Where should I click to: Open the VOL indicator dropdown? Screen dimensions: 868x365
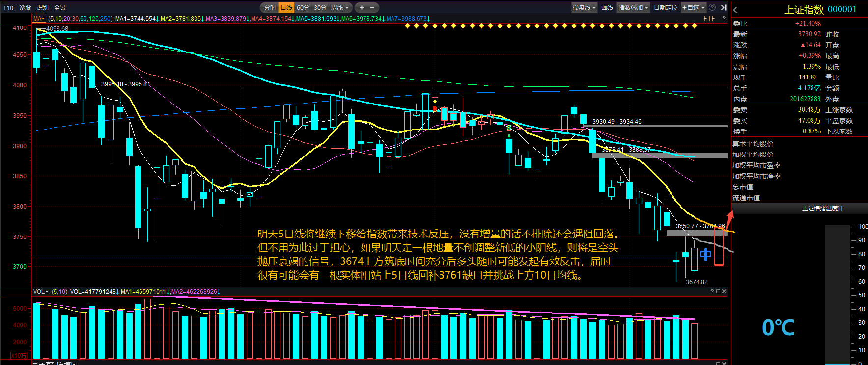tap(41, 291)
